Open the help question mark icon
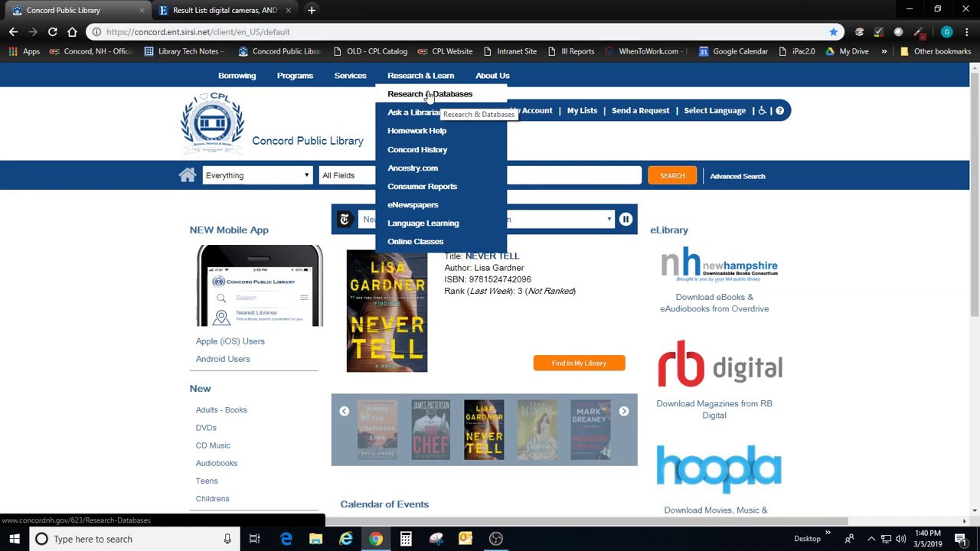Viewport: 980px width, 551px height. click(x=779, y=110)
